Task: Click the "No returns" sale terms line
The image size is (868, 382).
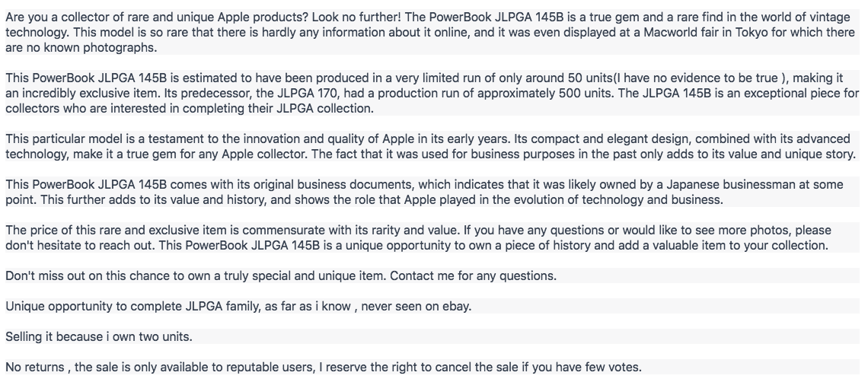Action: point(324,367)
